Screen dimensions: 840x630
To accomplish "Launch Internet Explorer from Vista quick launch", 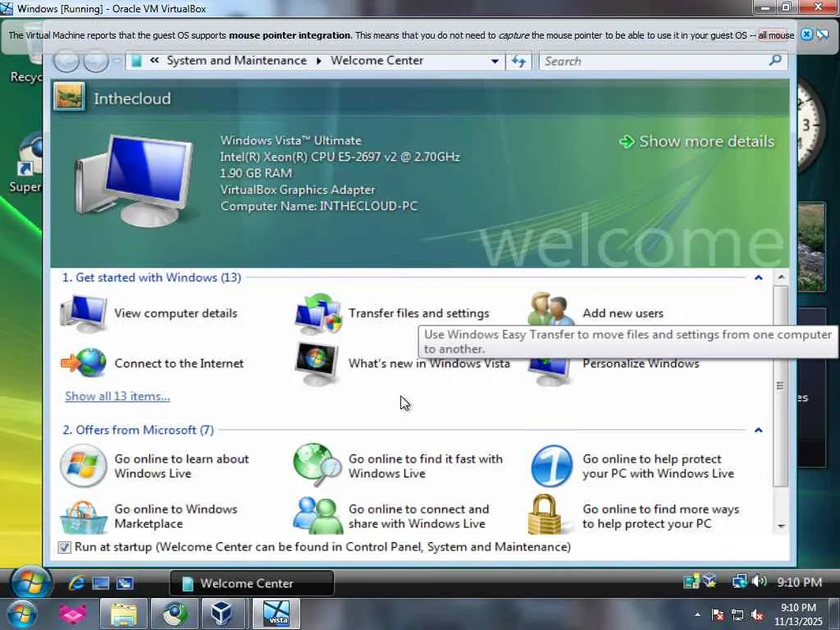I will (x=76, y=583).
